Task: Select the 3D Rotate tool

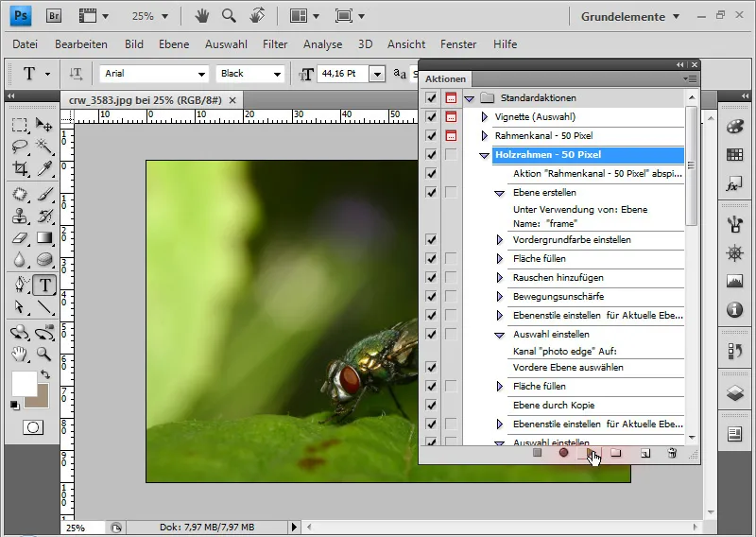Action: (20, 333)
